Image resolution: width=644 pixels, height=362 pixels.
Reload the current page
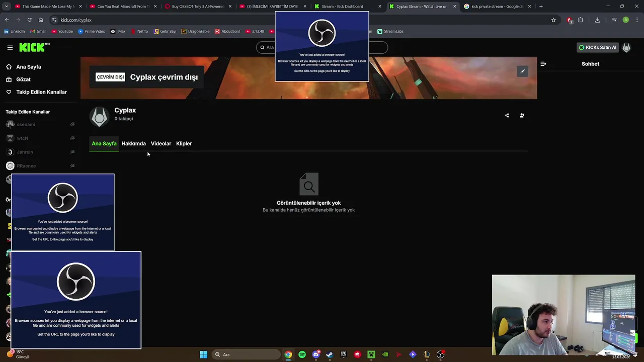[30, 20]
